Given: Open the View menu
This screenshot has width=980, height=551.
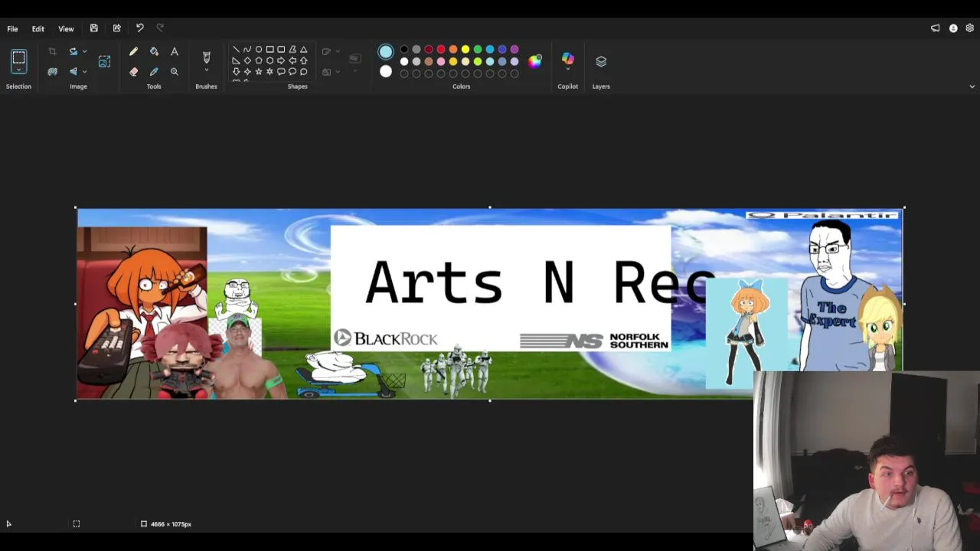Looking at the screenshot, I should click(x=66, y=28).
